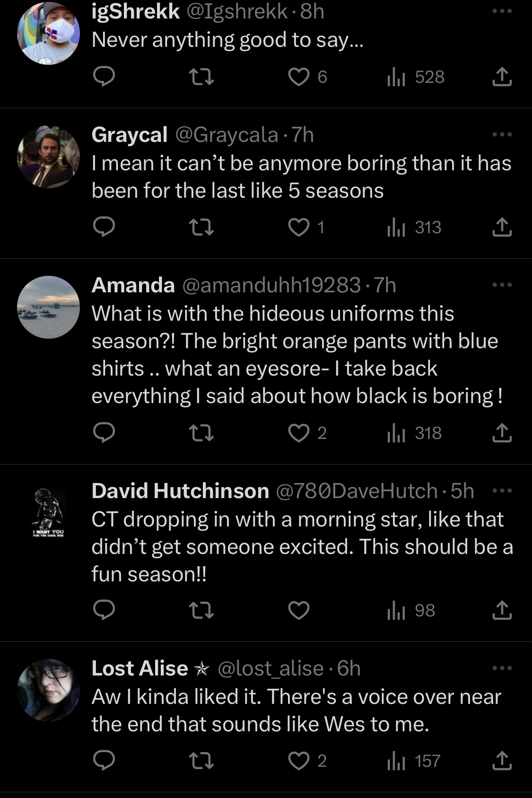Open Amanda's beach profile picture

pyautogui.click(x=48, y=307)
